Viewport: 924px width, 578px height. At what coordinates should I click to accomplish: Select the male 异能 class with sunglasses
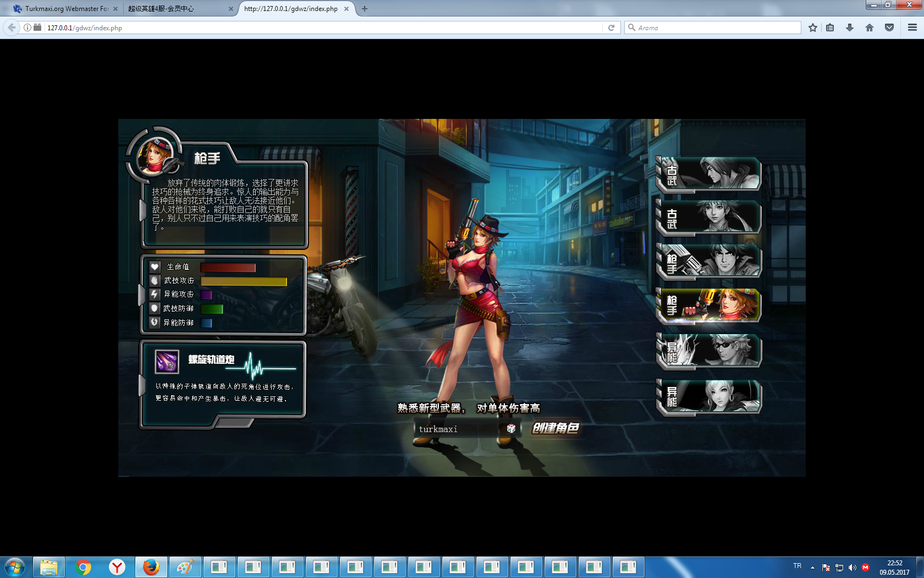709,351
